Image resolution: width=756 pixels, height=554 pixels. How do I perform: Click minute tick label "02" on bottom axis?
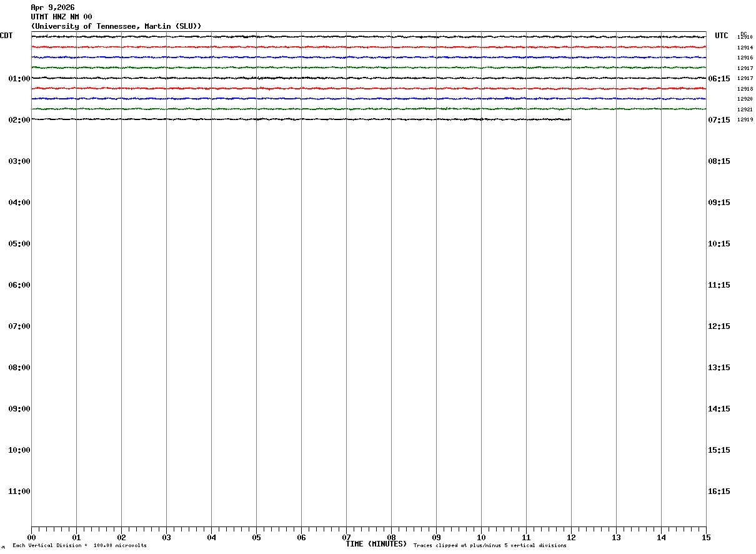point(121,538)
